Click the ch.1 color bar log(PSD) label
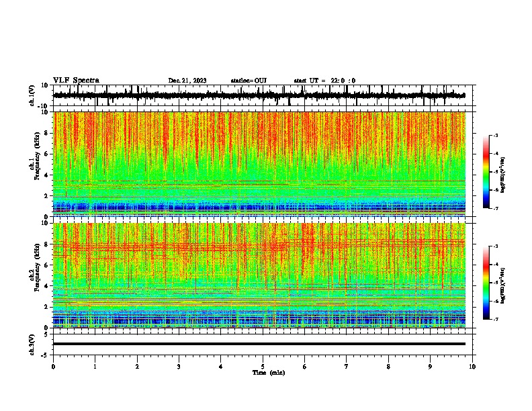This screenshot has width=532, height=411. coord(503,175)
